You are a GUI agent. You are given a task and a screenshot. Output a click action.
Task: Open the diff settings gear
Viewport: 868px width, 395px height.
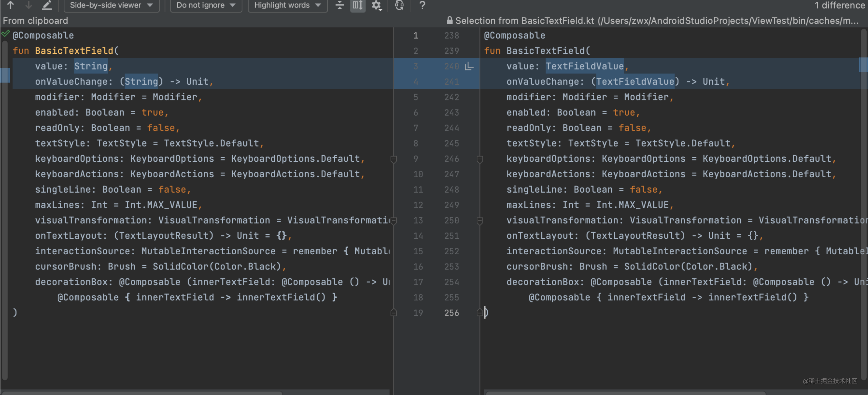click(376, 5)
